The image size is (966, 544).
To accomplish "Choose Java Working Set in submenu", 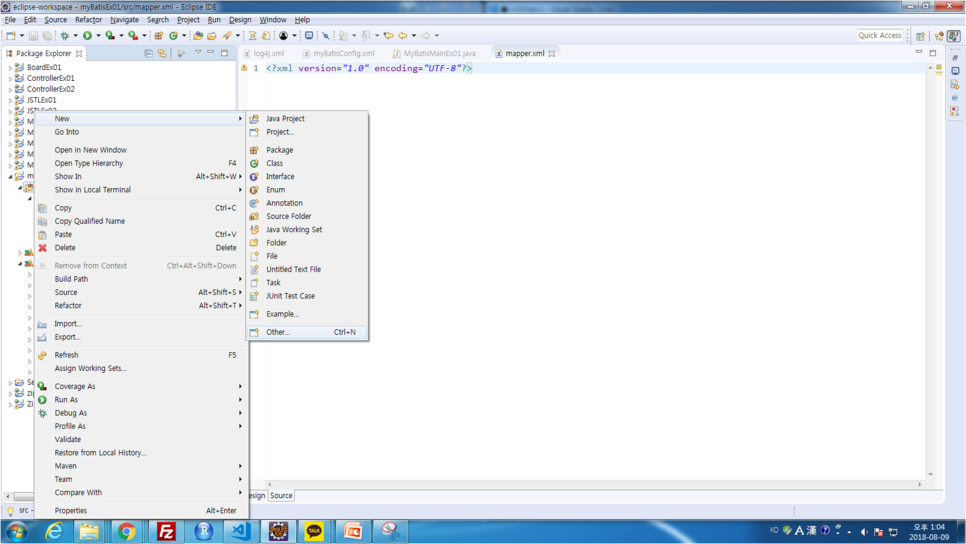I will (307, 230).
